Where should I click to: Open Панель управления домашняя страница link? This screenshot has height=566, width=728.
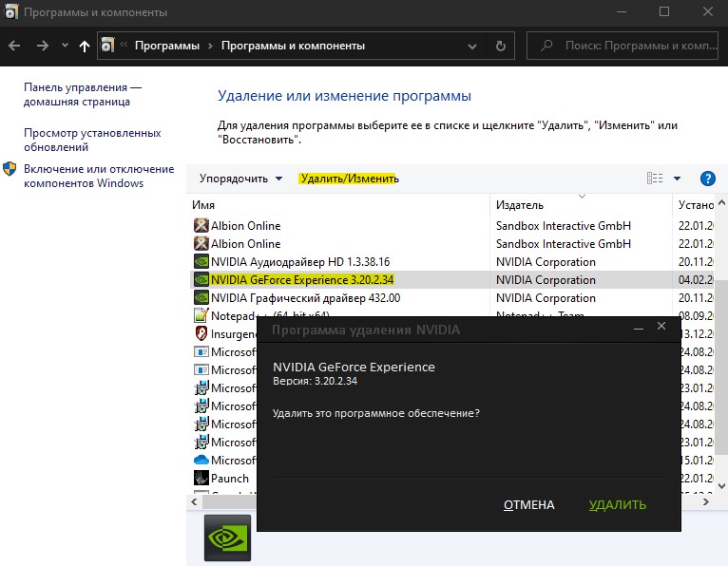click(83, 94)
